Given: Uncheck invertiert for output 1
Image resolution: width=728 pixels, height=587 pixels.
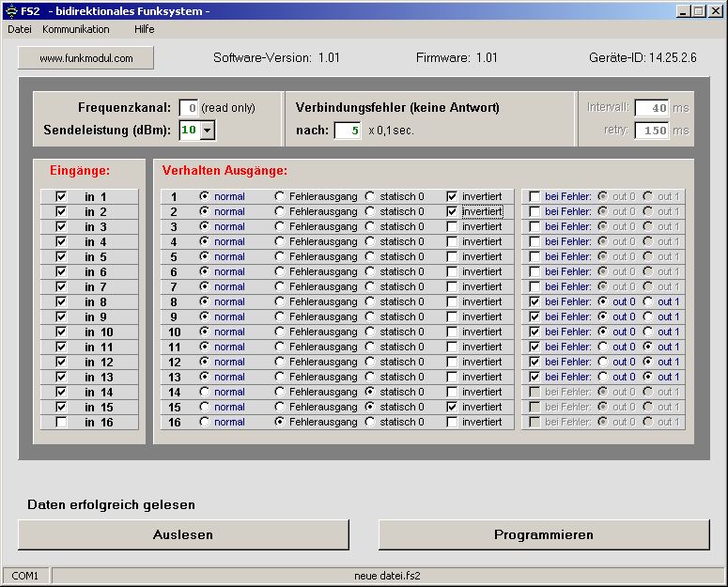Looking at the screenshot, I should click(x=452, y=196).
